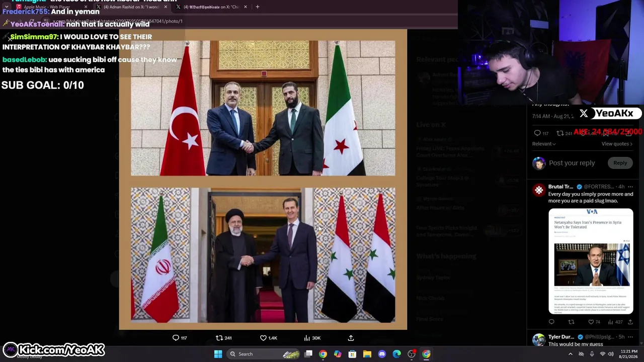This screenshot has width=644, height=362.
Task: Open File Explorer from the taskbar
Action: (367, 354)
